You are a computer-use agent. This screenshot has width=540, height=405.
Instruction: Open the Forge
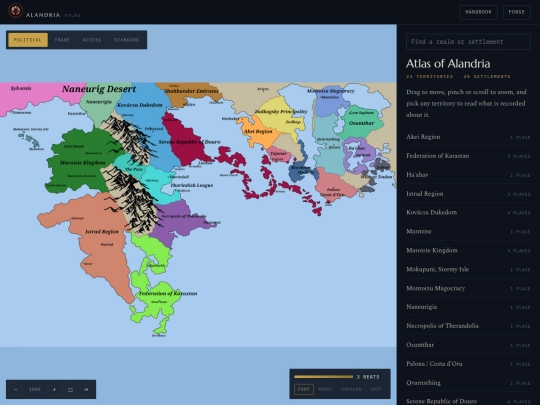click(517, 12)
